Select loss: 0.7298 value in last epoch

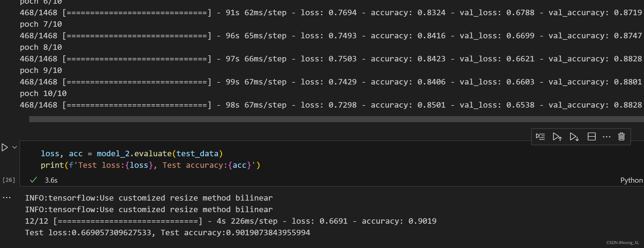tap(329, 105)
